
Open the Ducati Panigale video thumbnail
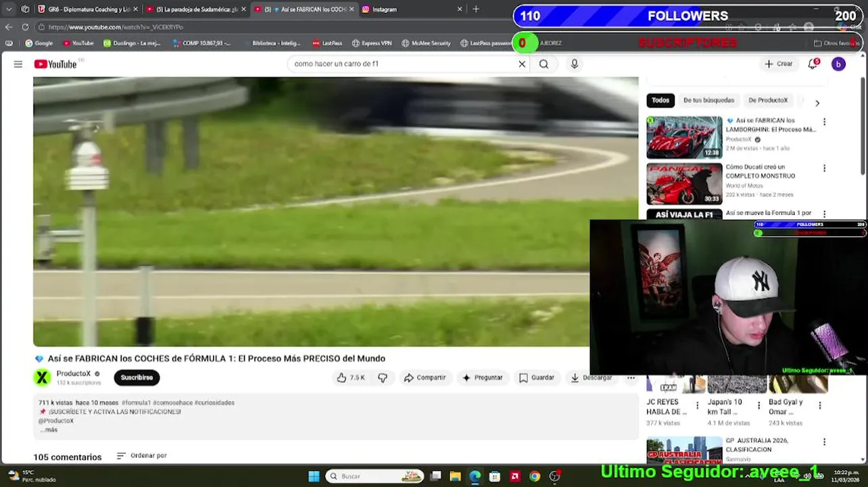coord(684,183)
